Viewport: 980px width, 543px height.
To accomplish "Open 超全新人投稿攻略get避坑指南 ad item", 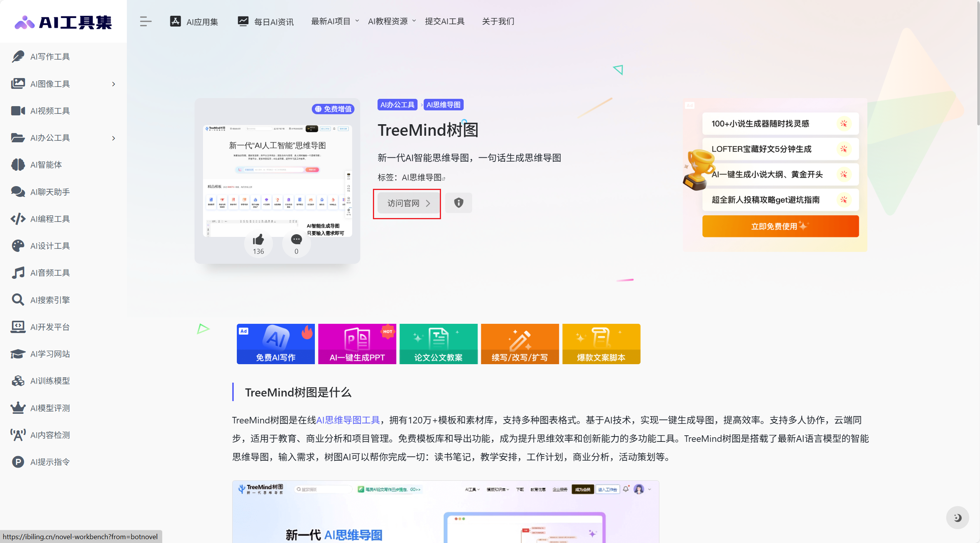I will pyautogui.click(x=780, y=200).
